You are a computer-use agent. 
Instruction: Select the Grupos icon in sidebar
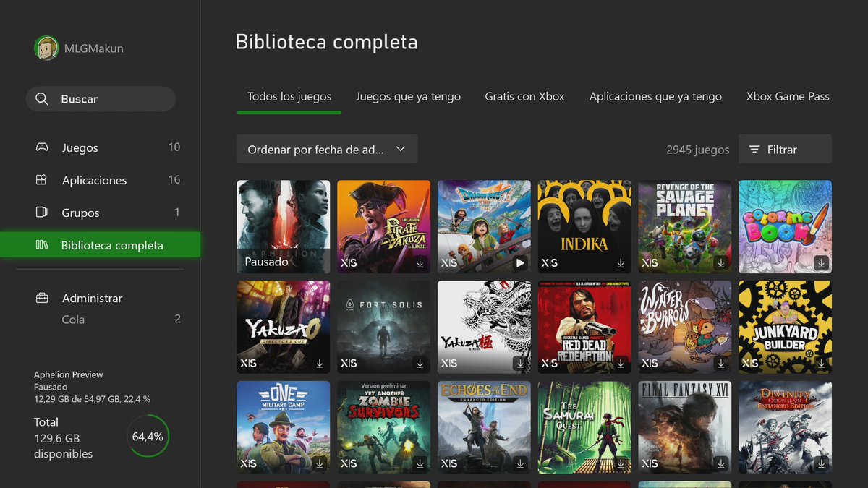coord(42,213)
